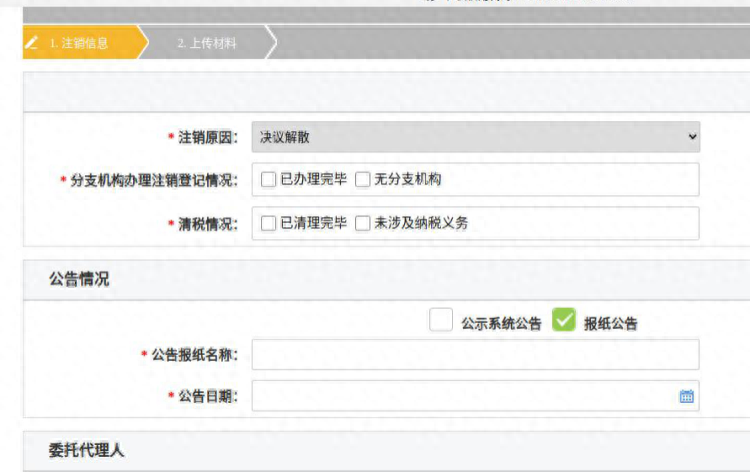The image size is (750, 472).
Task: Enable the 未涉及纳税义务 checkbox
Action: [x=363, y=223]
